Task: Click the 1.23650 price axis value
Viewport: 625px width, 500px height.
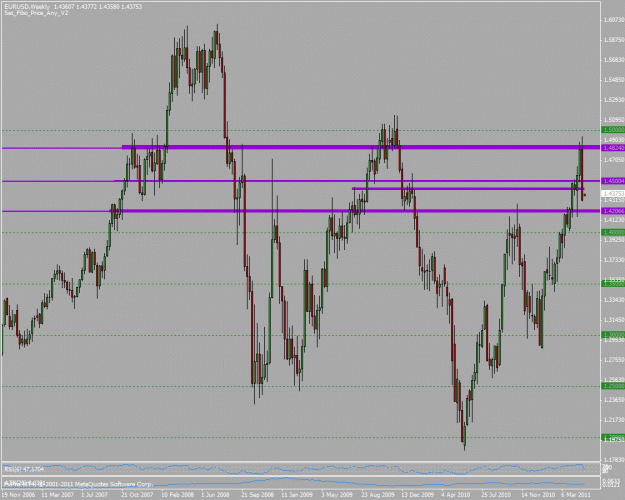Action: (614, 400)
